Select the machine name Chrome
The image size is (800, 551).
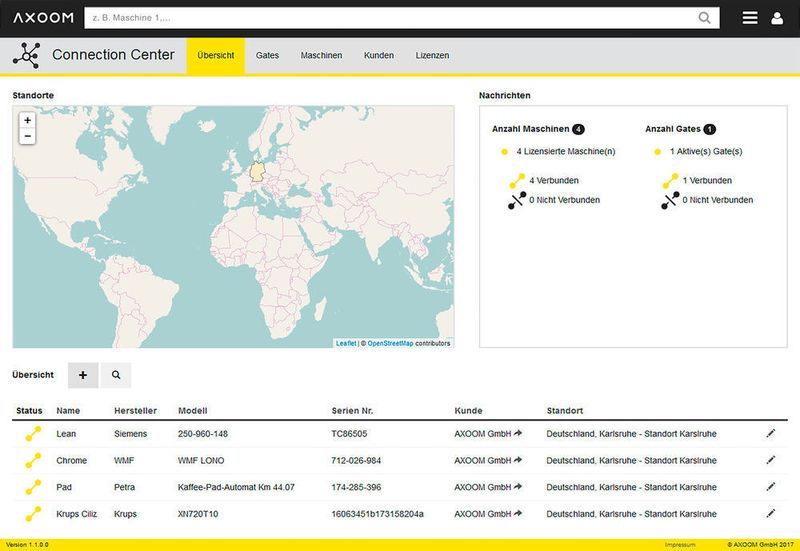point(71,460)
